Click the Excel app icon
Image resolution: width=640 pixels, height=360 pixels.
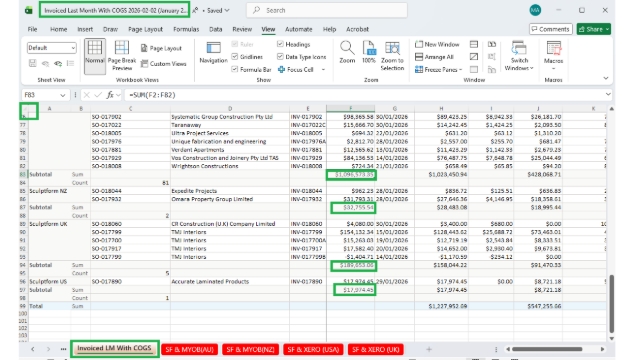pyautogui.click(x=29, y=10)
